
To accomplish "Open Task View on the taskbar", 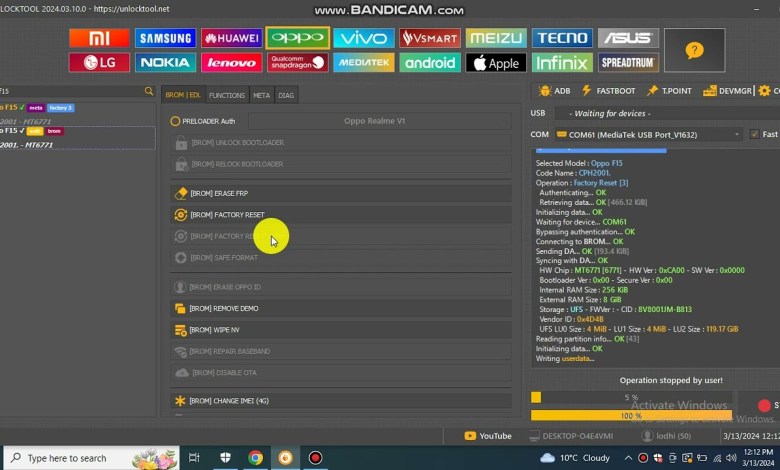I will coord(195,458).
